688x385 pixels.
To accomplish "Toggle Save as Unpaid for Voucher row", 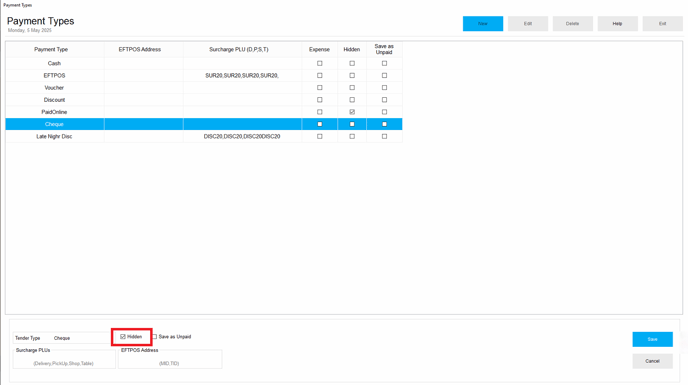I will tap(384, 88).
